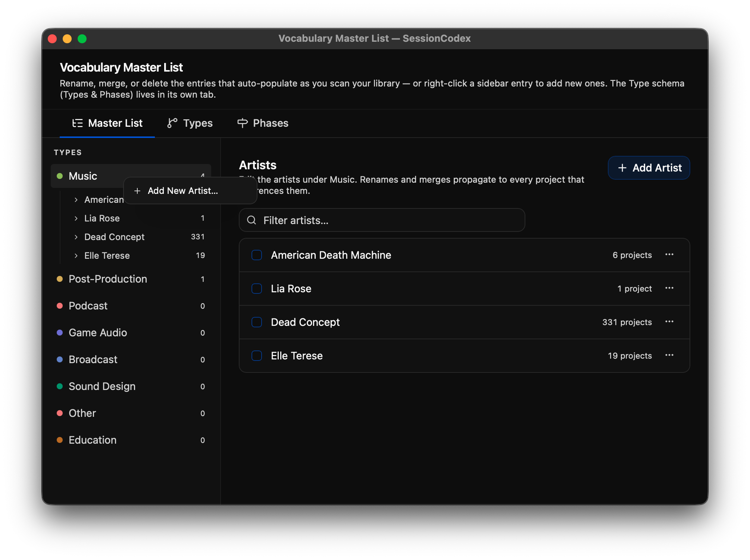The width and height of the screenshot is (750, 560).
Task: Maximize the window with green button
Action: (x=82, y=39)
